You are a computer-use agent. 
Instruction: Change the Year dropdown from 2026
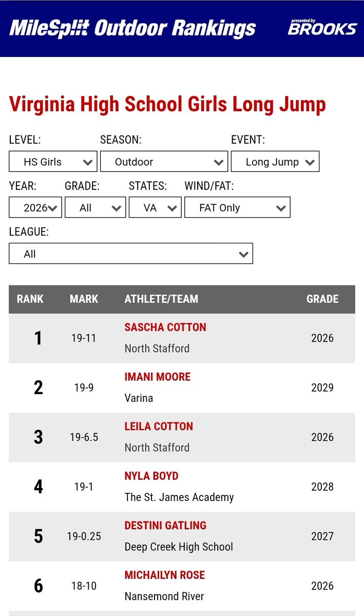click(x=35, y=207)
